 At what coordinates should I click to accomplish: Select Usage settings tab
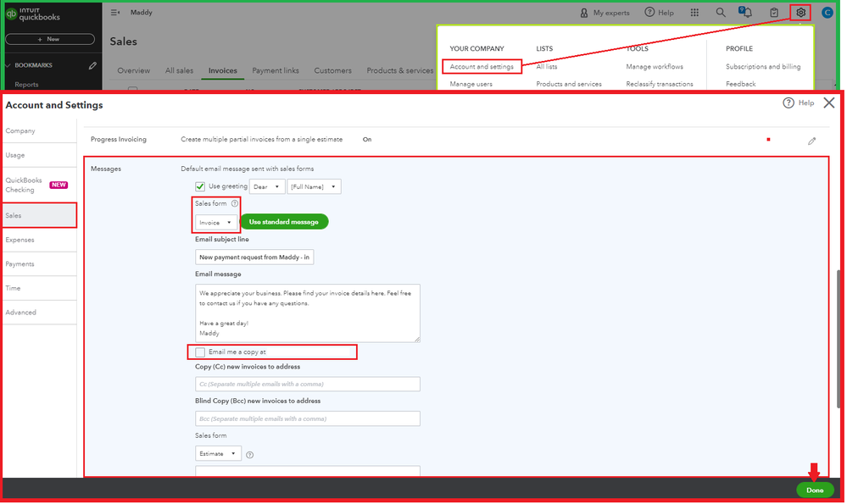coord(39,155)
